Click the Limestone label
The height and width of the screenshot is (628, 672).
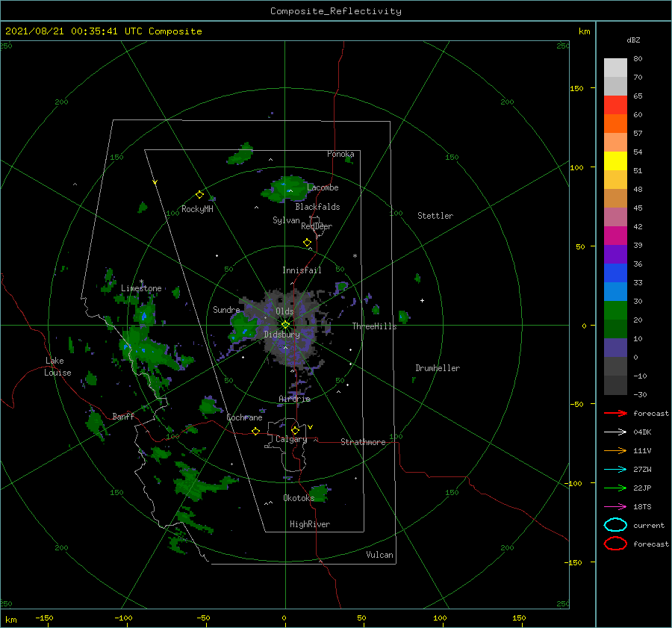tap(141, 288)
